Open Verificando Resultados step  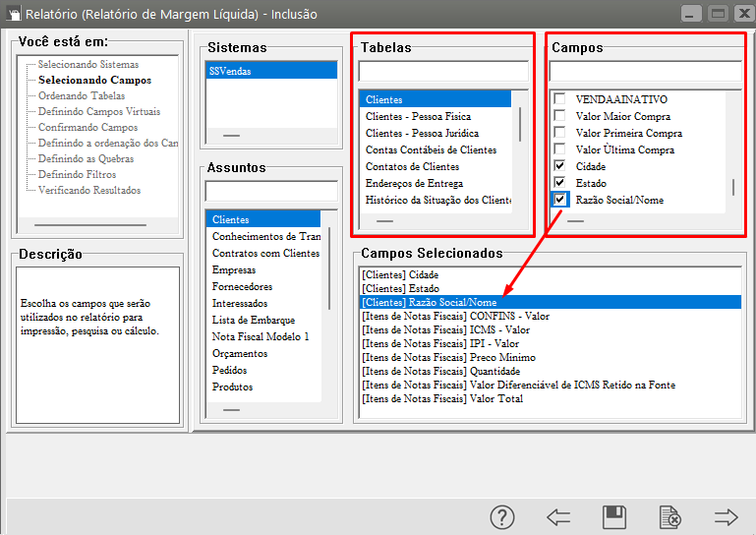(89, 190)
